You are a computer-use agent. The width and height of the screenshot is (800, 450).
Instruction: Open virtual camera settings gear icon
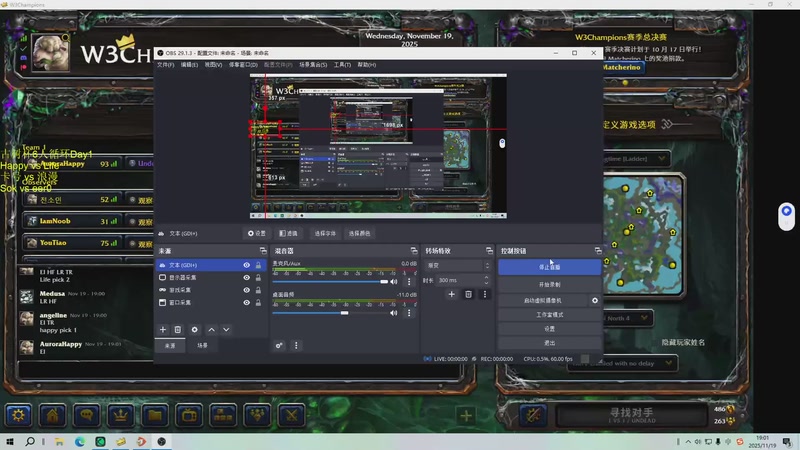click(x=595, y=301)
